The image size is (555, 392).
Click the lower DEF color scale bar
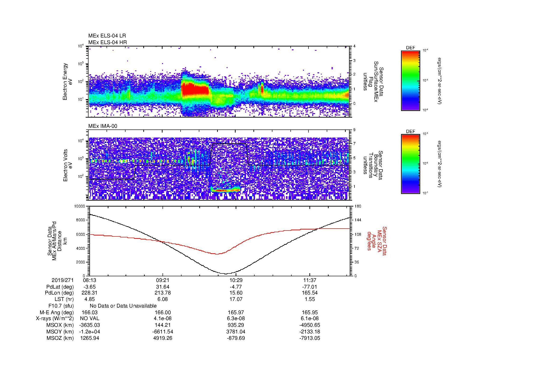tap(410, 164)
